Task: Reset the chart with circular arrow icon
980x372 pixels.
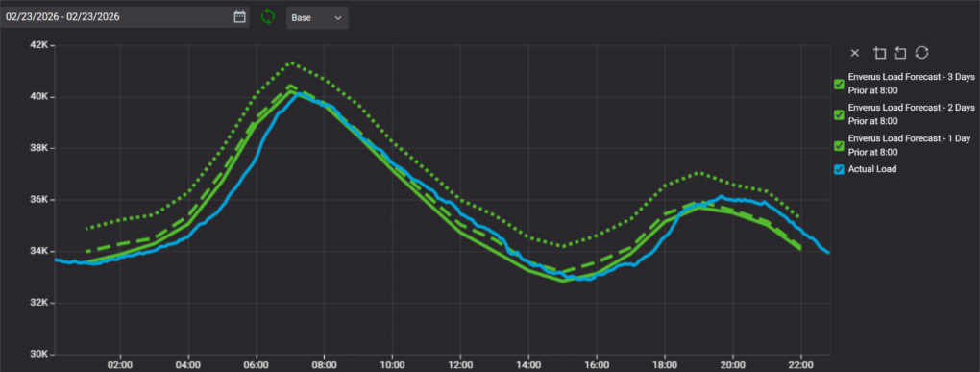Action: tap(921, 53)
